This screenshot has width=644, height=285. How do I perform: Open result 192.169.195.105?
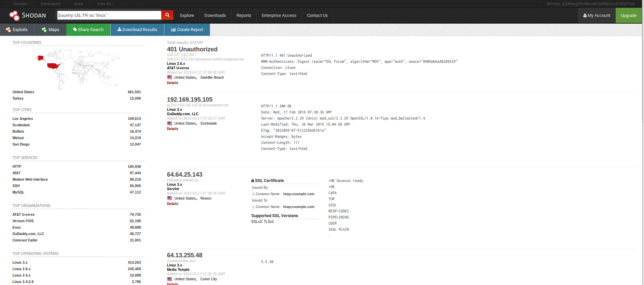190,100
